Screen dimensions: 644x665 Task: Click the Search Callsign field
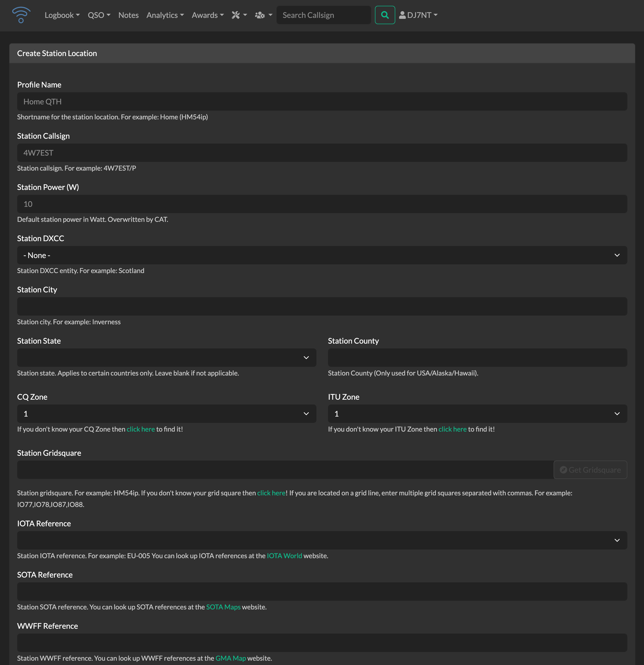click(323, 15)
